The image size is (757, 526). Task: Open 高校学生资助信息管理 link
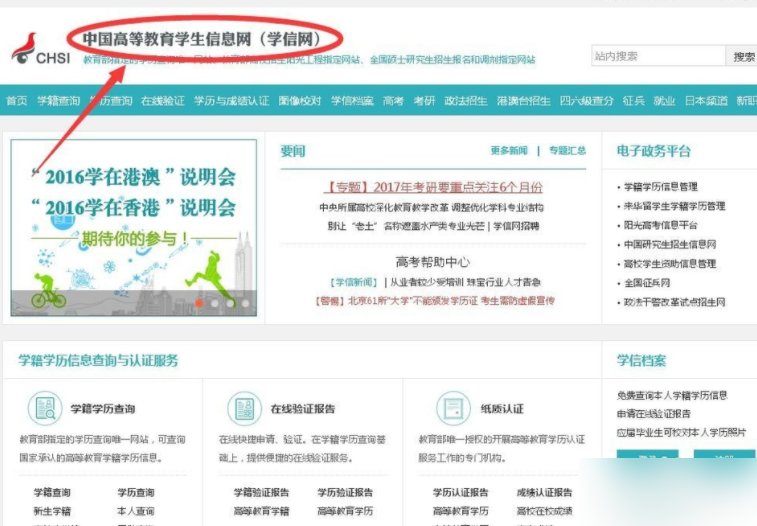coord(670,263)
